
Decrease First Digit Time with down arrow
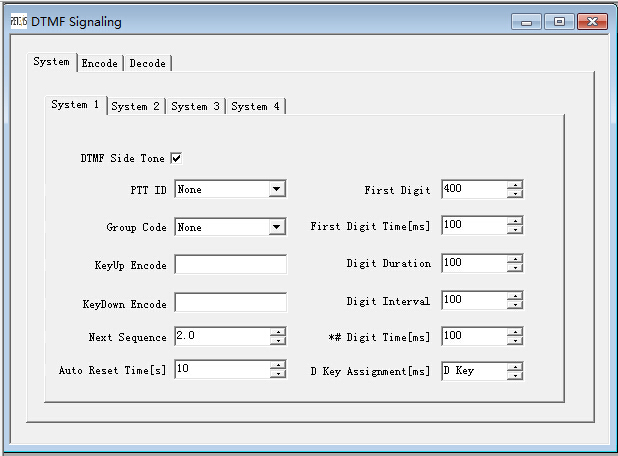click(x=514, y=230)
